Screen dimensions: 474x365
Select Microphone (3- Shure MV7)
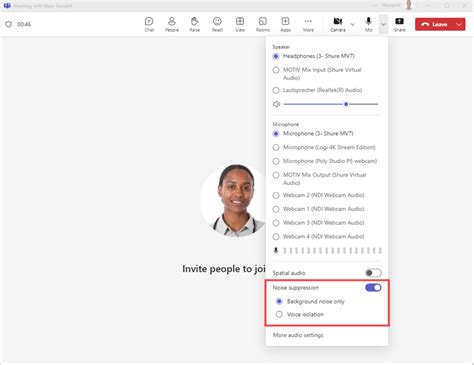(313, 133)
